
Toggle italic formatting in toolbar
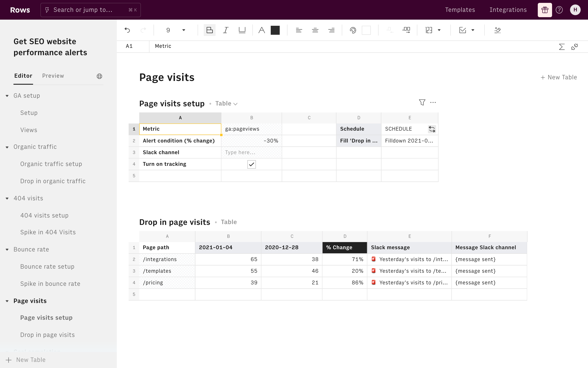pyautogui.click(x=226, y=30)
